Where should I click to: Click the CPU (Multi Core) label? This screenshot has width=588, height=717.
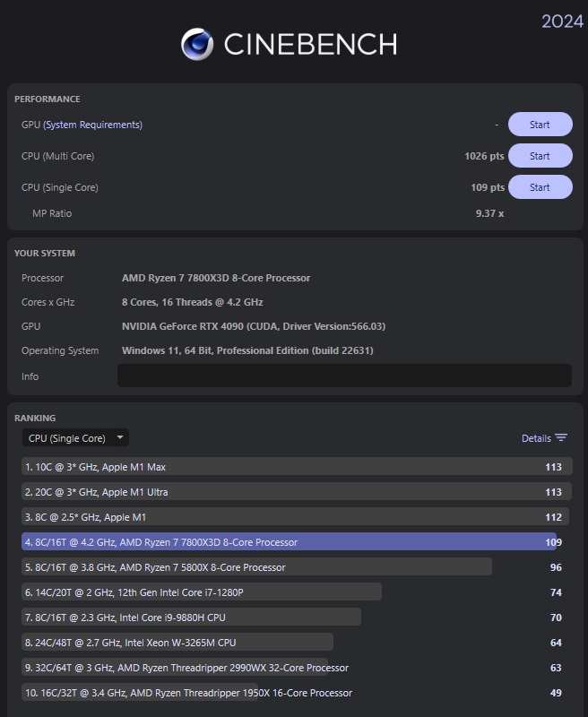(57, 156)
